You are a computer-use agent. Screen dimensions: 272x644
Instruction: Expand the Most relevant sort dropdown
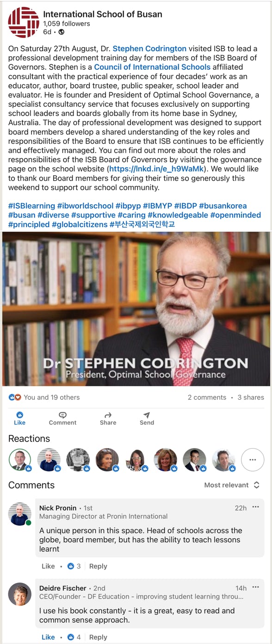[x=232, y=485]
